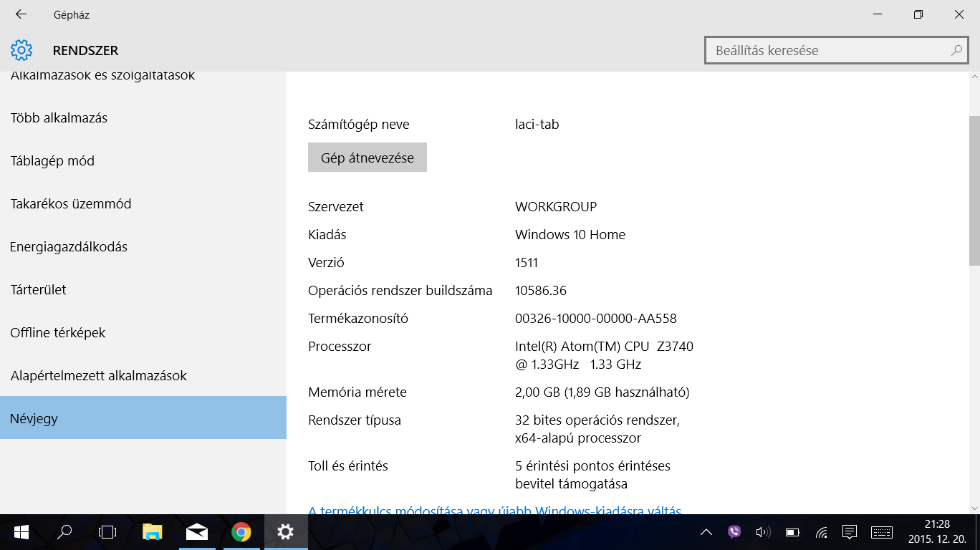Viewport: 980px width, 550px height.
Task: Click the Settings gear icon beside RENDSZER
Action: tap(21, 51)
